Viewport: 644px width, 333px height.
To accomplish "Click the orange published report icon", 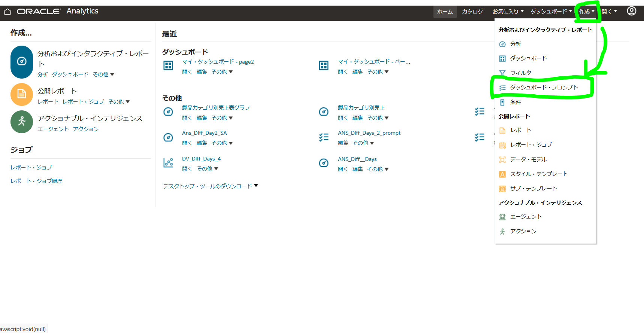I will coord(22,94).
